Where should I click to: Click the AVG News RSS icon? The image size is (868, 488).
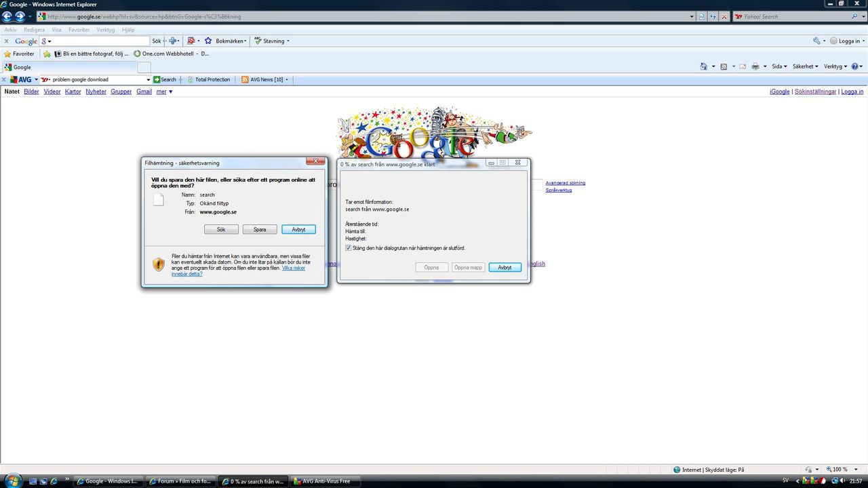(x=245, y=79)
